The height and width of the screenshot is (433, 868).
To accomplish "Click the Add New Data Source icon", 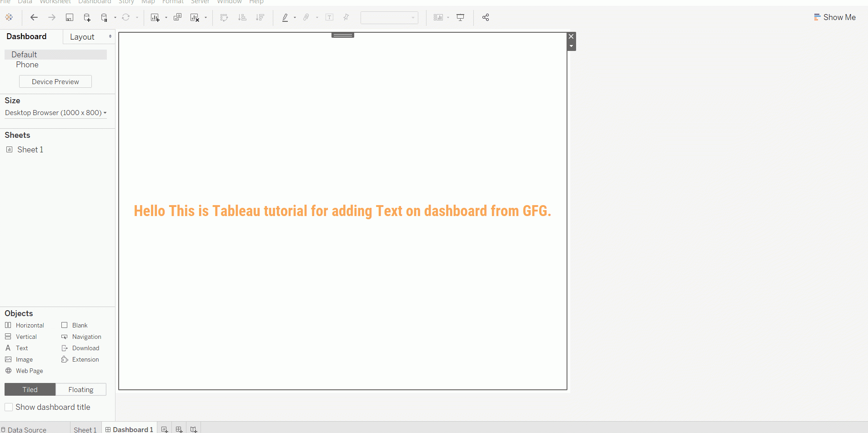I will 87,17.
